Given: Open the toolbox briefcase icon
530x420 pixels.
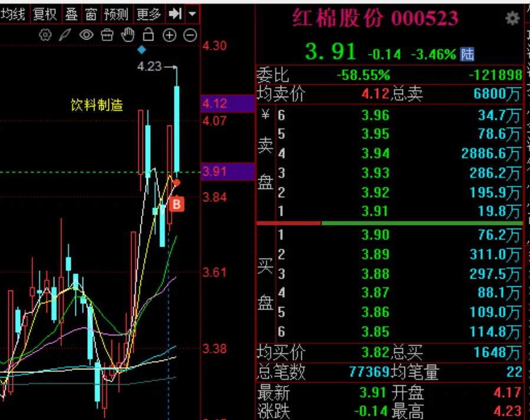Looking at the screenshot, I should [107, 35].
